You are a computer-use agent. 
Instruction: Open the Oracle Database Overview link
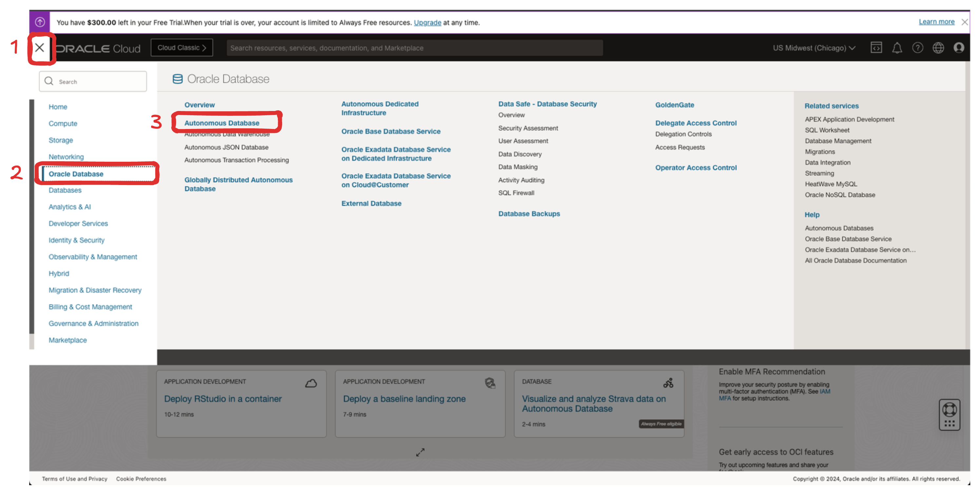(x=199, y=105)
